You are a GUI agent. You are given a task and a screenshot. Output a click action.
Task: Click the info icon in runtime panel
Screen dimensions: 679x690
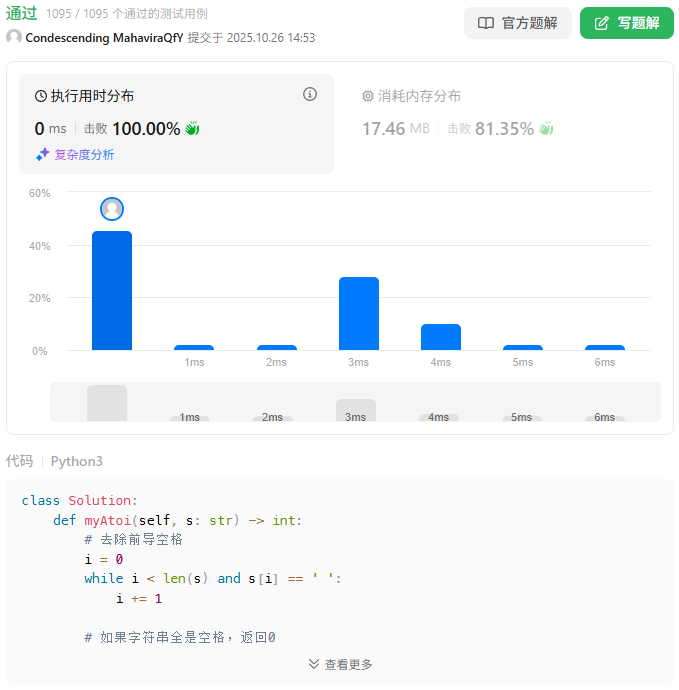(x=310, y=95)
